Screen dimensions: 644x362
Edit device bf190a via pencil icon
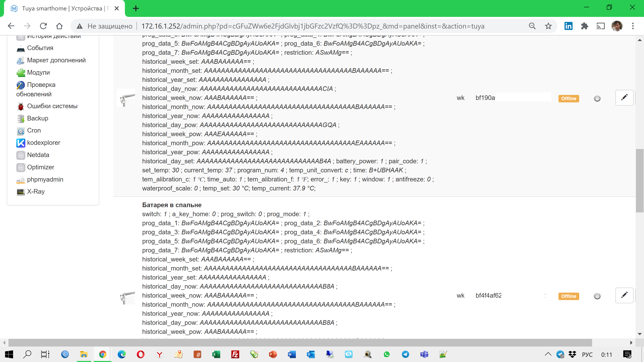pyautogui.click(x=624, y=97)
